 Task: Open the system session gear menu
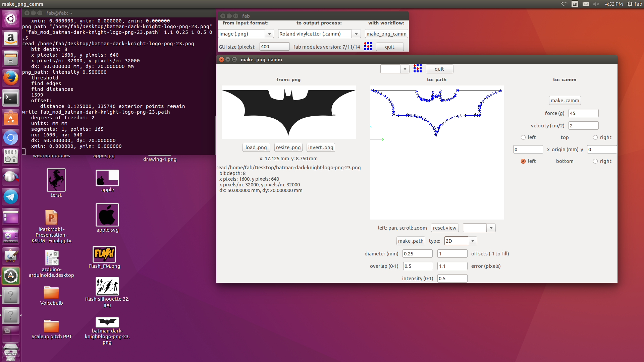(x=630, y=4)
